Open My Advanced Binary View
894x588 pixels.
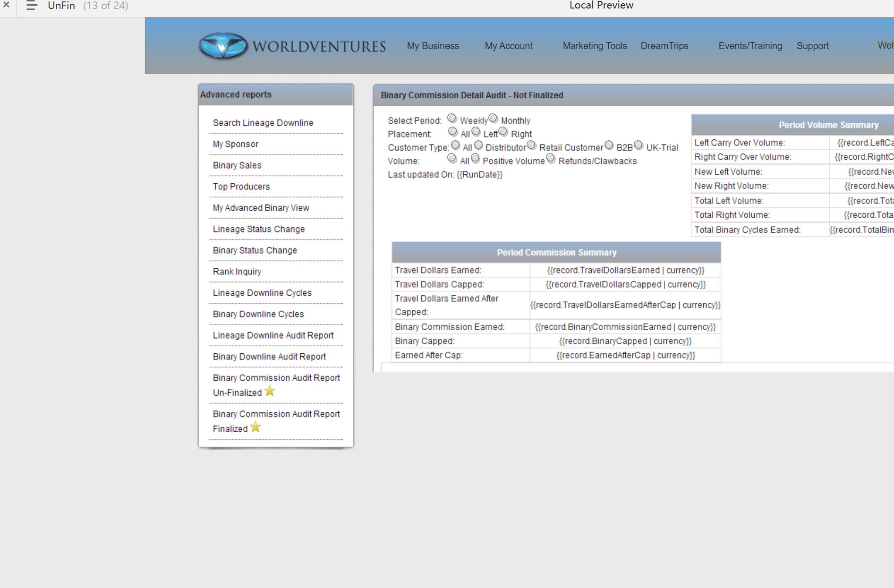tap(261, 208)
